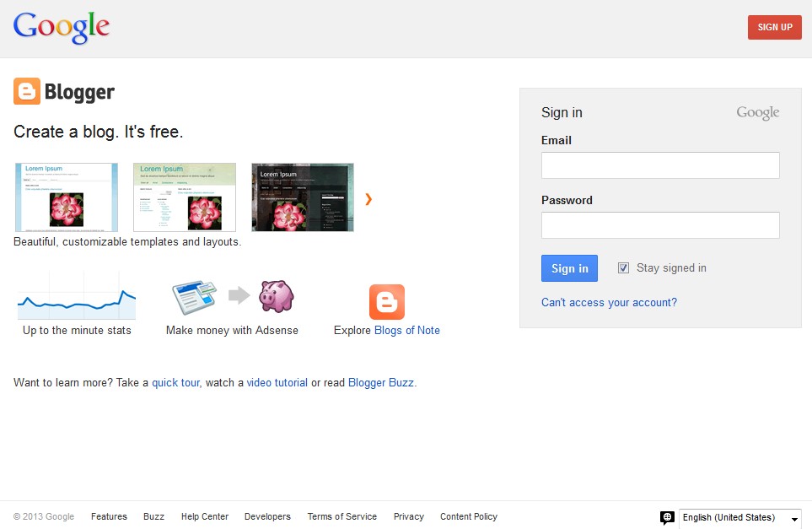Select the light blue template thumbnail
Screen dimensions: 812x529
[x=67, y=197]
